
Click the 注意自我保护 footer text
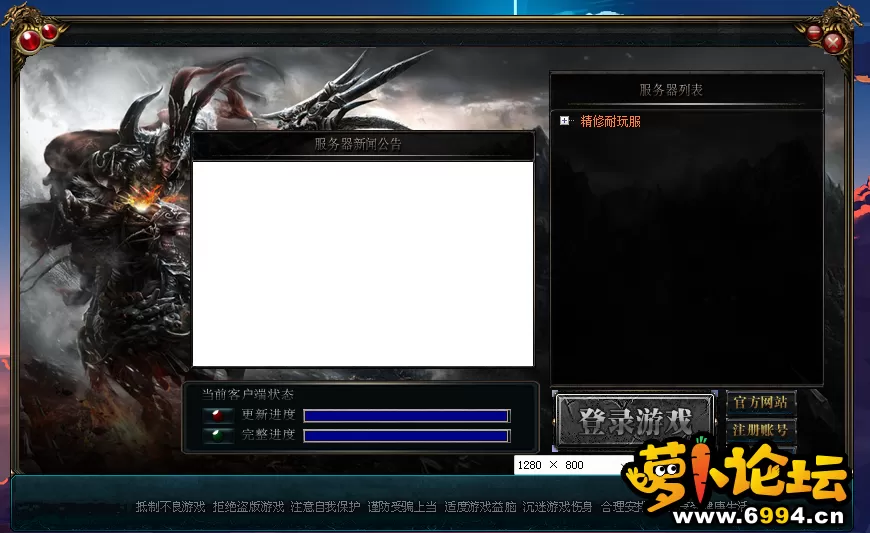325,506
